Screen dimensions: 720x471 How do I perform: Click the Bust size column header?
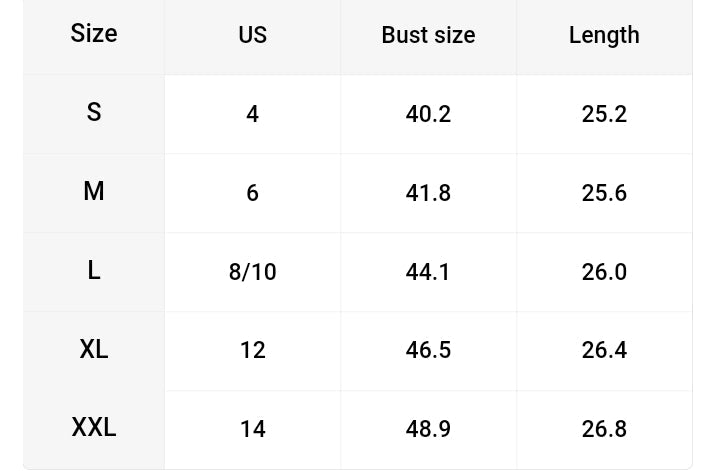point(428,35)
